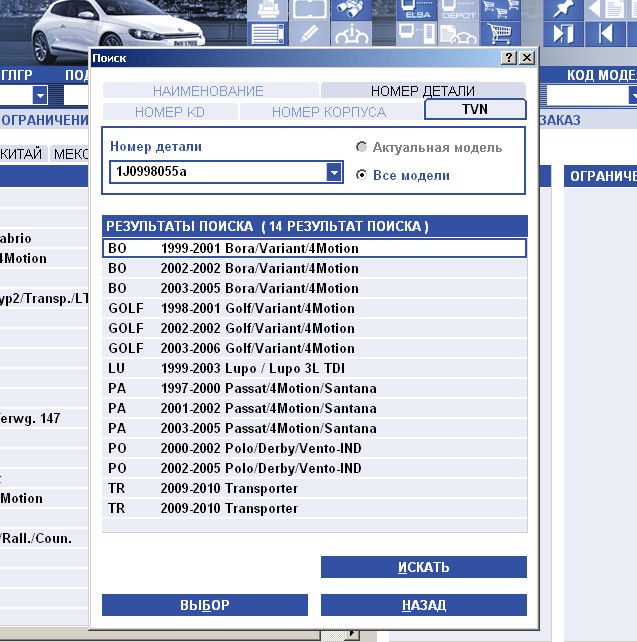Open the binoculars search tool
Screen dimensions: 637x642
(351, 9)
